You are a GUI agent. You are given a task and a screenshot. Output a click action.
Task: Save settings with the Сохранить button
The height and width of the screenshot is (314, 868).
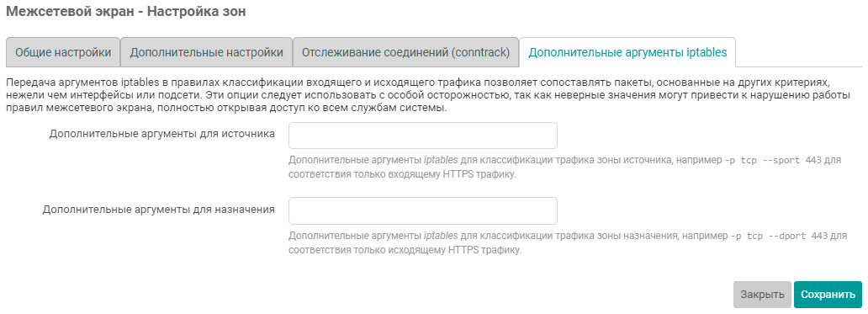pos(828,295)
